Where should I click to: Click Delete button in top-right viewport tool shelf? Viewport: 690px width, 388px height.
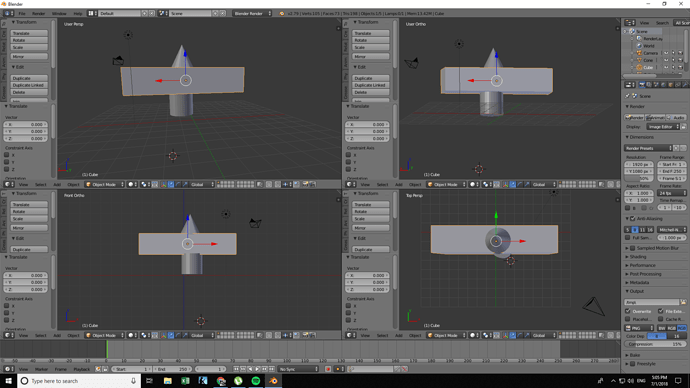coord(371,92)
